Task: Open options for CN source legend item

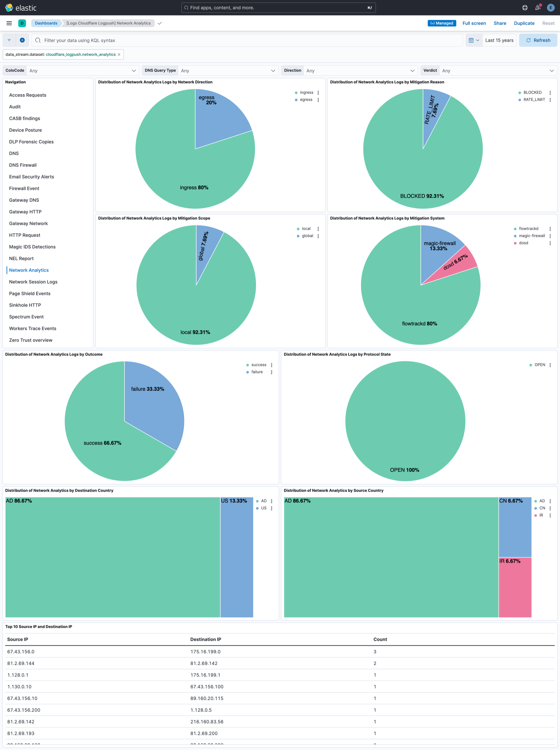Action: [550, 508]
